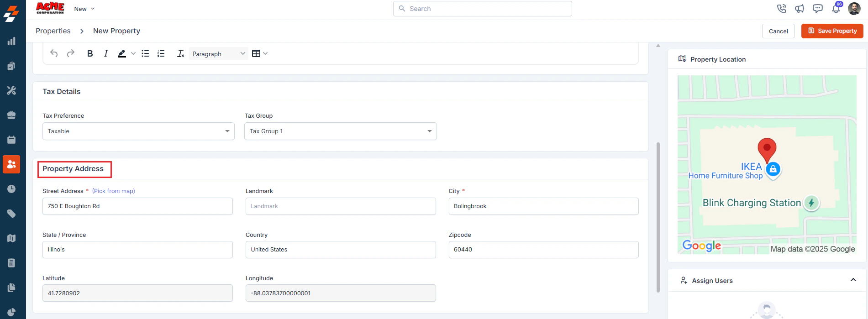Click the Latitude field
Image resolution: width=868 pixels, height=319 pixels.
click(137, 293)
